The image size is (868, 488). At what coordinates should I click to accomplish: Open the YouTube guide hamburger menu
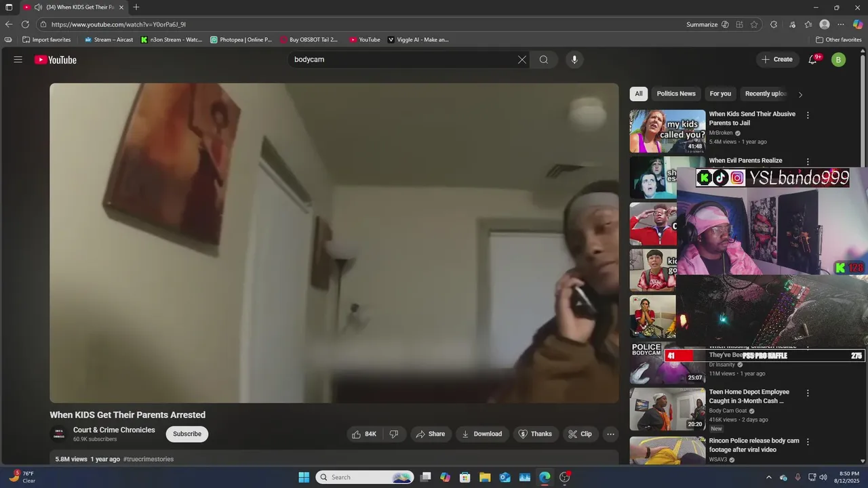coord(18,60)
